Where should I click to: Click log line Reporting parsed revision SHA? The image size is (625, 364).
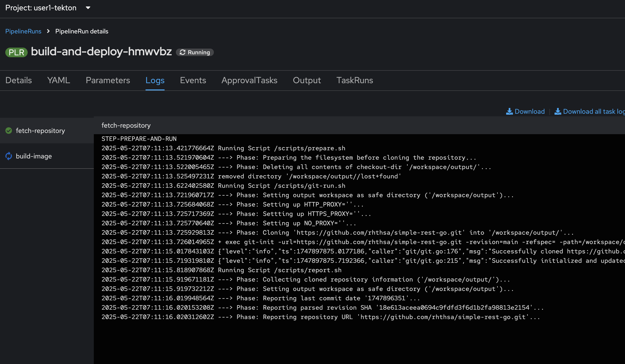pos(323,308)
